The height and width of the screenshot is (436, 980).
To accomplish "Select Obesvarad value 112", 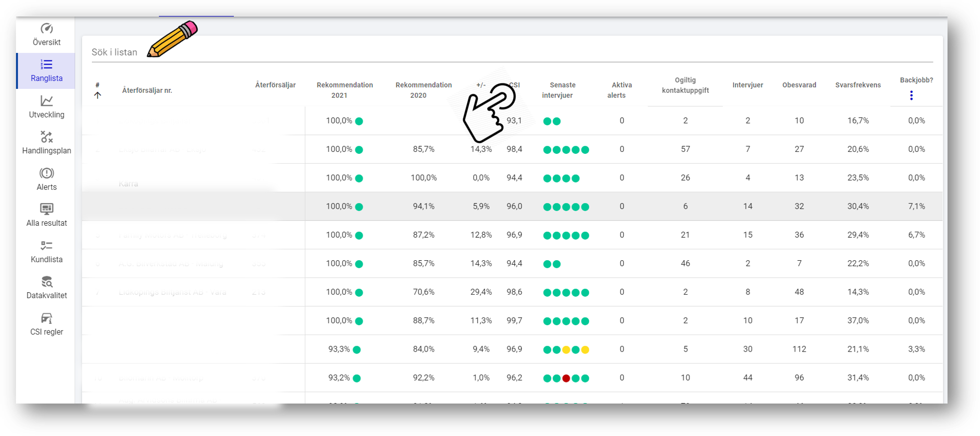I will tap(799, 349).
